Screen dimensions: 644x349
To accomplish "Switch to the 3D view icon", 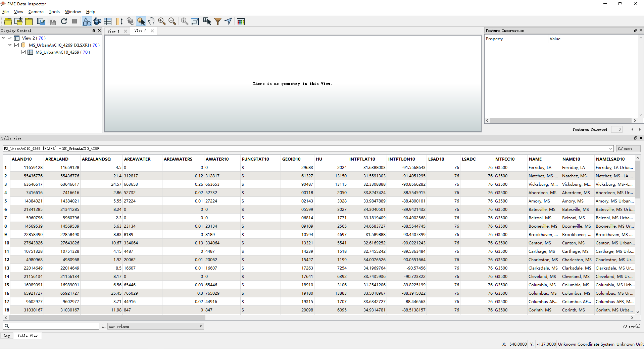I will pyautogui.click(x=97, y=21).
